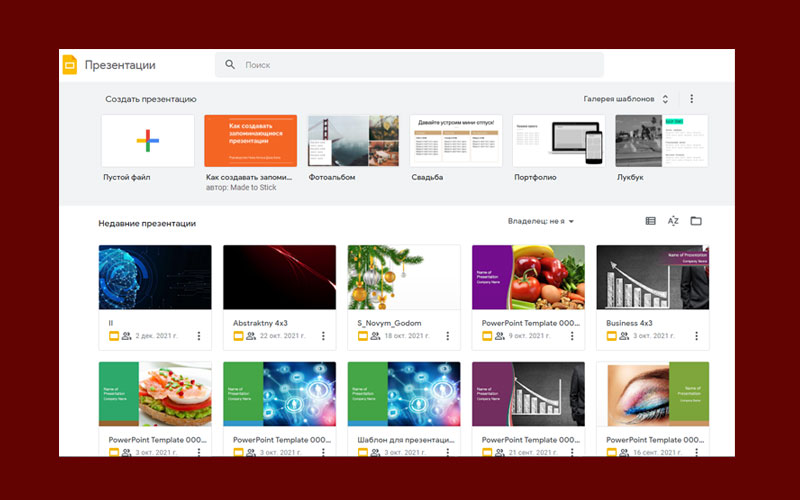Click the 18 окт. 2021 г. date

click(407, 336)
